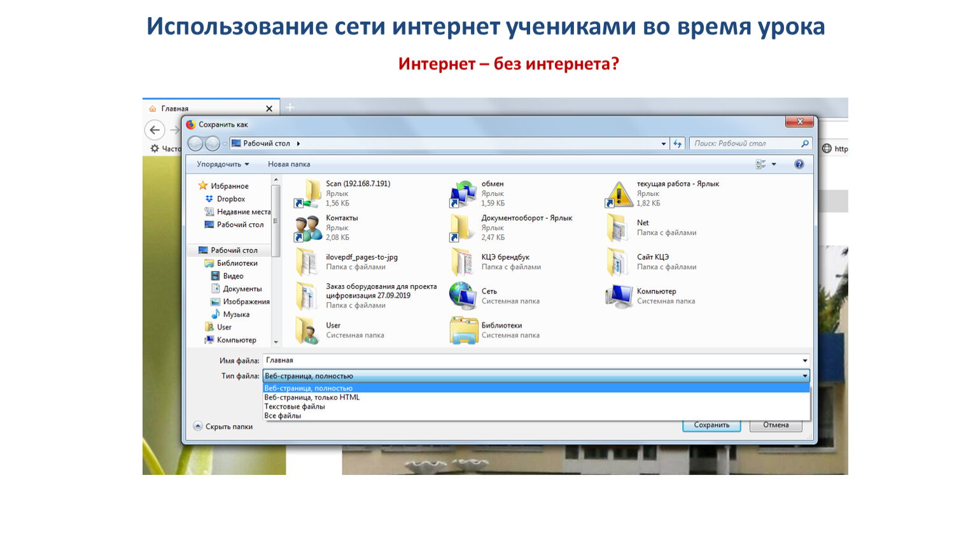
Task: Click the refresh icon next to address bar
Action: pos(678,144)
